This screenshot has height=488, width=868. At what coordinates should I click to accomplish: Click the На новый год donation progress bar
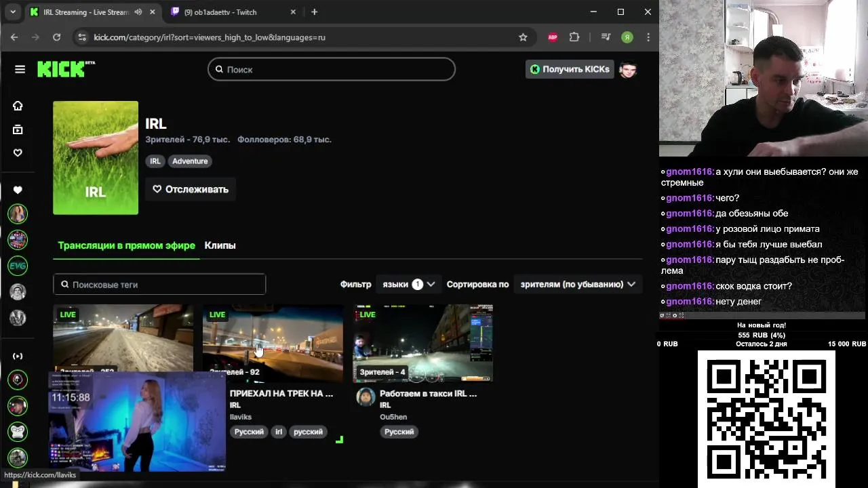762,335
